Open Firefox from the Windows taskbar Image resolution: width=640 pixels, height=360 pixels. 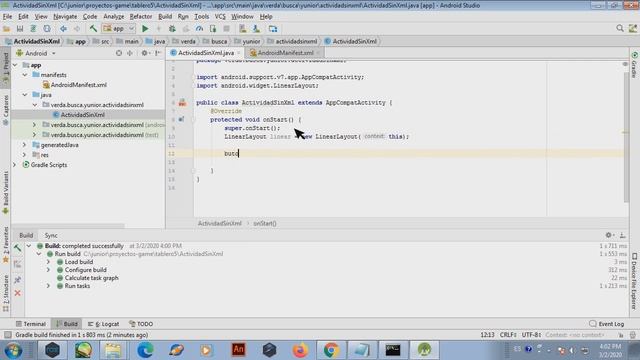pyautogui.click(x=300, y=350)
